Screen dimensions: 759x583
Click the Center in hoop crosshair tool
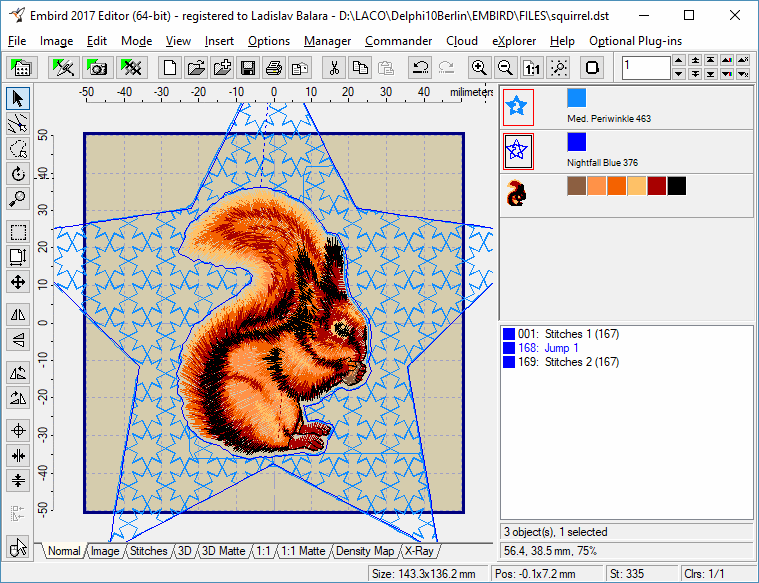point(18,431)
